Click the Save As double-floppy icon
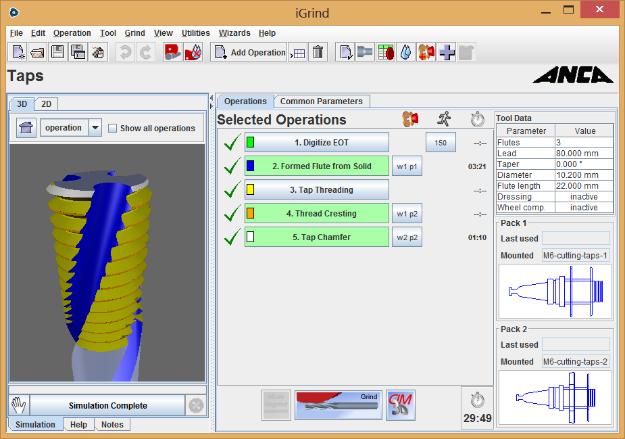 [x=78, y=52]
